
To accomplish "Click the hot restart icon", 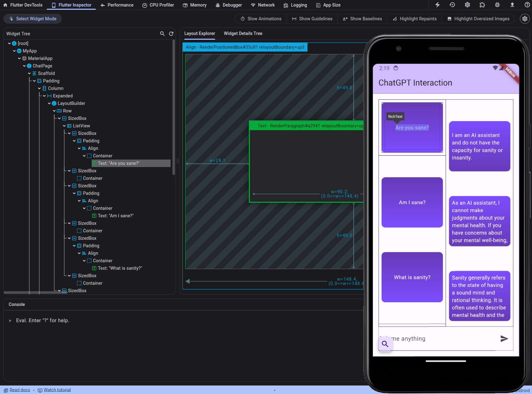I will [x=452, y=5].
